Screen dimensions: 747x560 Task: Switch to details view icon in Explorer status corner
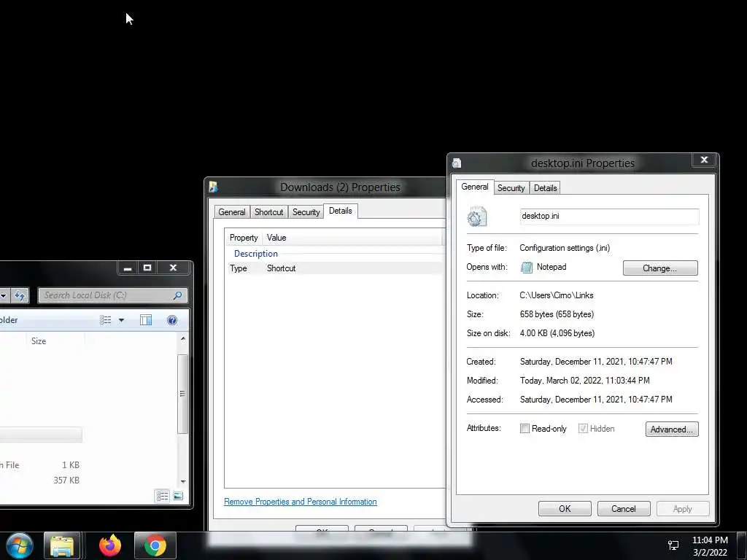click(162, 496)
